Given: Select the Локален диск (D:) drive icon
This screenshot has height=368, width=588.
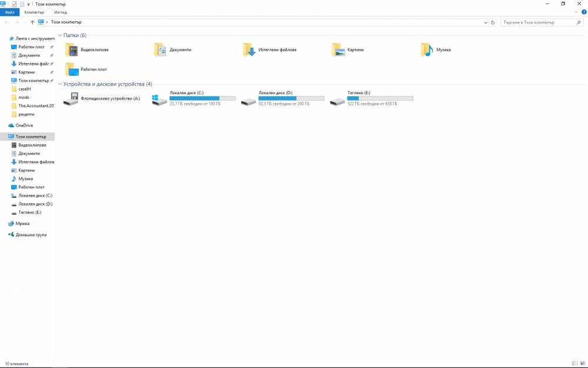Looking at the screenshot, I should click(248, 101).
